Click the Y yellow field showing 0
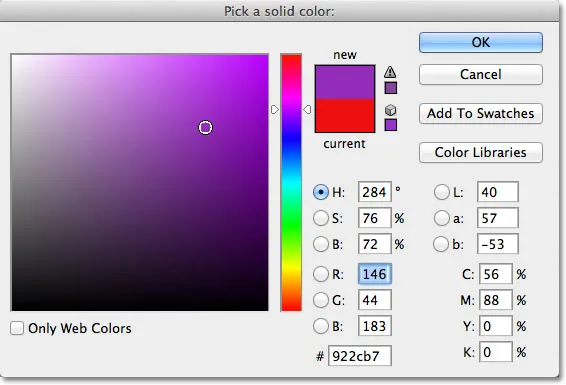This screenshot has height=385, width=566. 496,326
